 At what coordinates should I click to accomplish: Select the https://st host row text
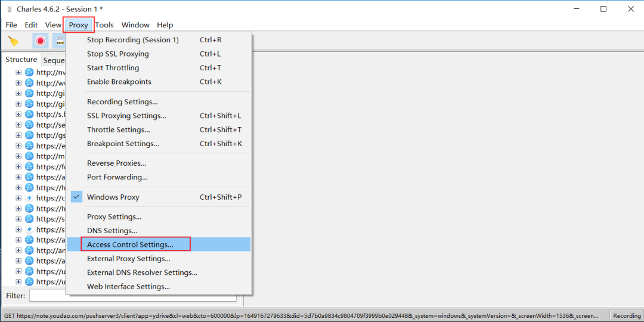[x=51, y=229]
